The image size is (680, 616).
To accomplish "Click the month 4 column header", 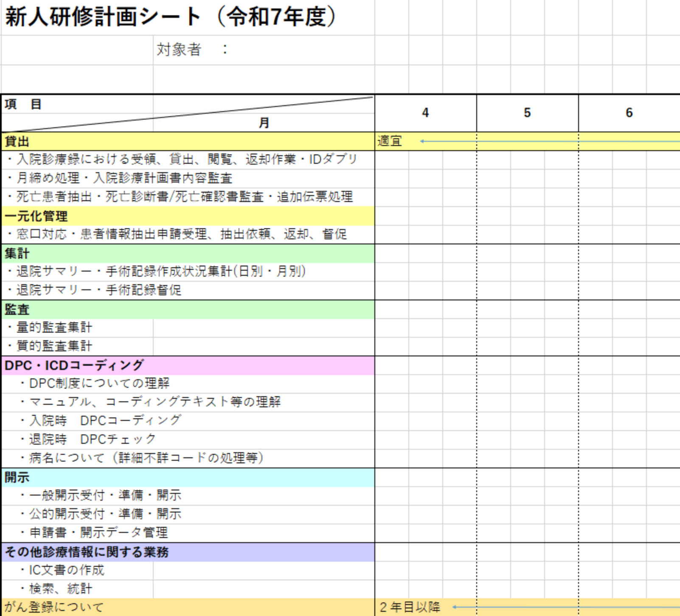I will (425, 113).
